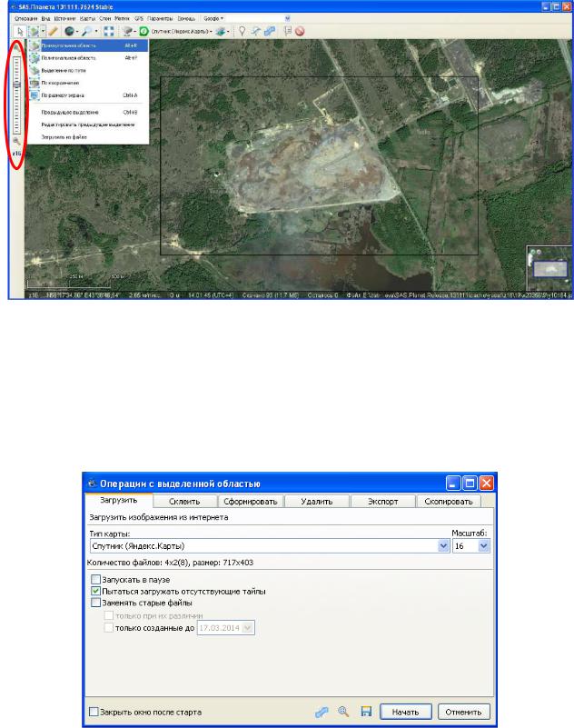Choose 'Предыдущее выделение' menu entry
This screenshot has height=728, width=574.
pos(88,112)
